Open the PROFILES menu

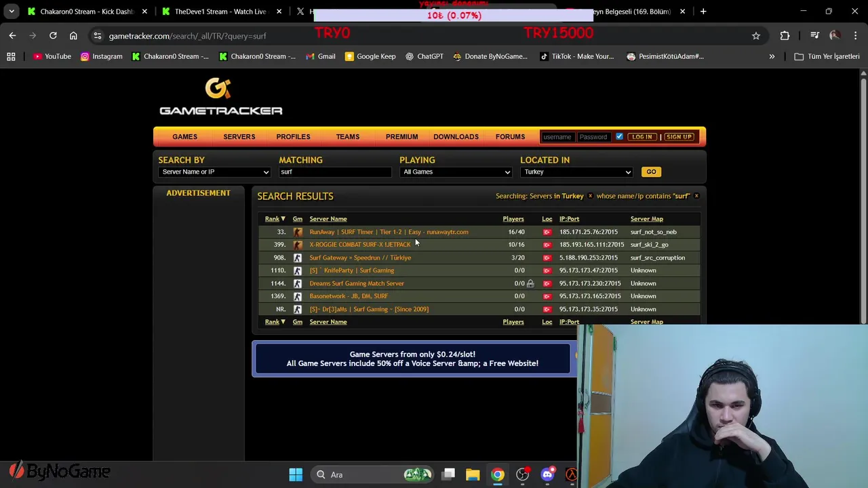[x=293, y=137]
